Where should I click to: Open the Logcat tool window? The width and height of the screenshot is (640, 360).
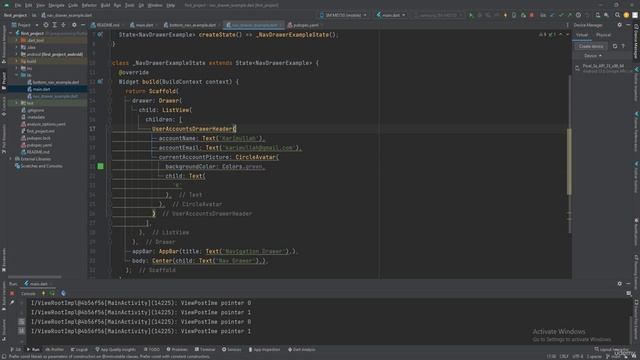(x=80, y=349)
